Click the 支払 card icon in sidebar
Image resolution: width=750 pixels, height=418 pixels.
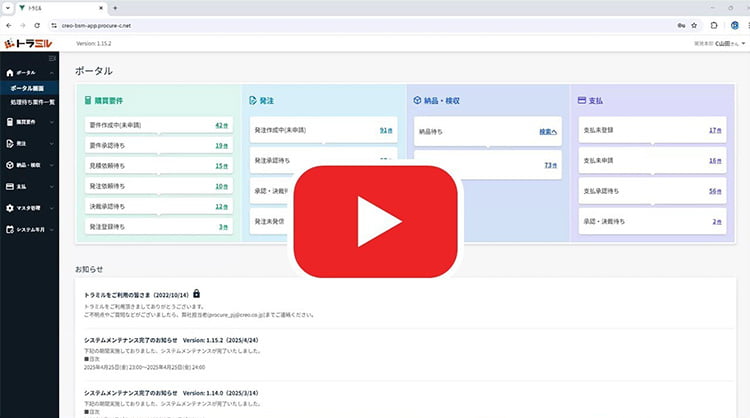10,187
